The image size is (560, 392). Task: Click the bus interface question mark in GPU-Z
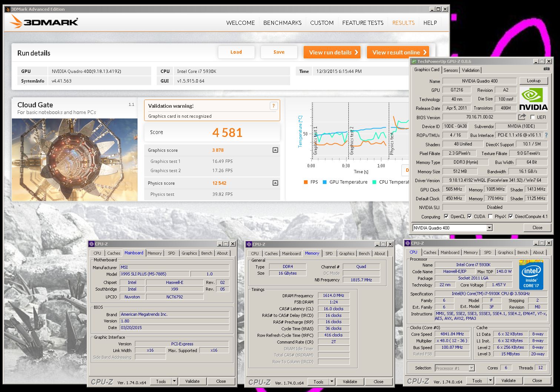tap(546, 135)
